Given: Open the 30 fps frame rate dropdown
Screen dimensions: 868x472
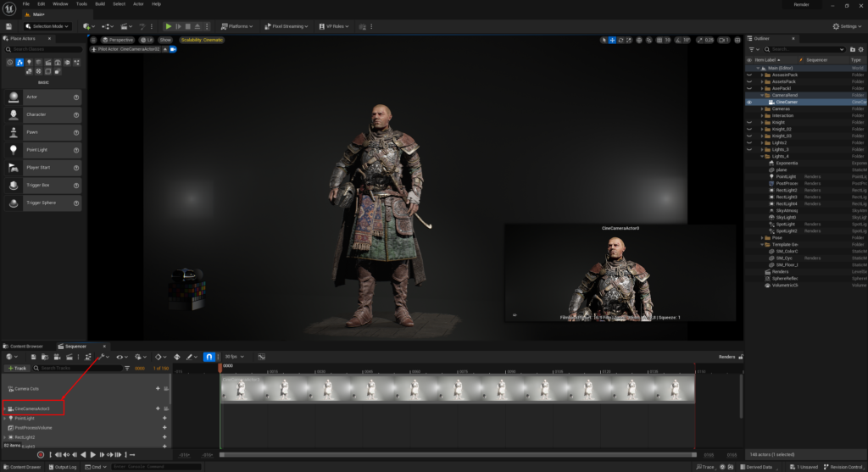Looking at the screenshot, I should pos(231,357).
